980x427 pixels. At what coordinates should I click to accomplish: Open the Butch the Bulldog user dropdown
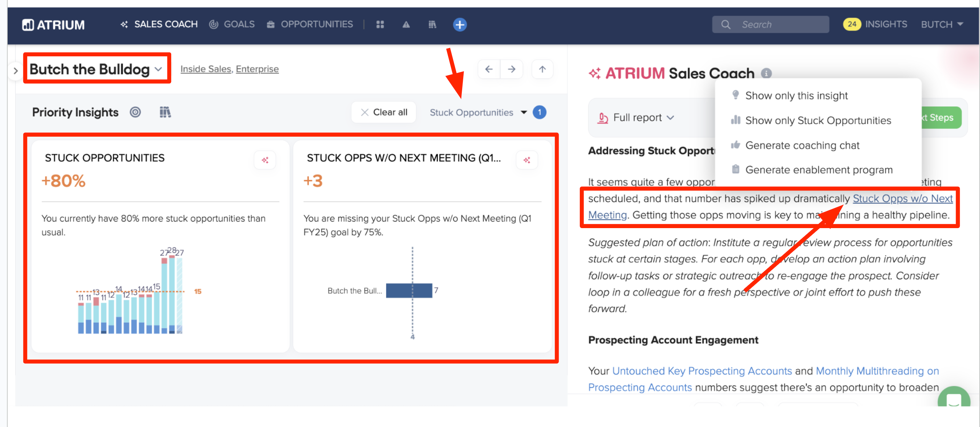pos(96,69)
